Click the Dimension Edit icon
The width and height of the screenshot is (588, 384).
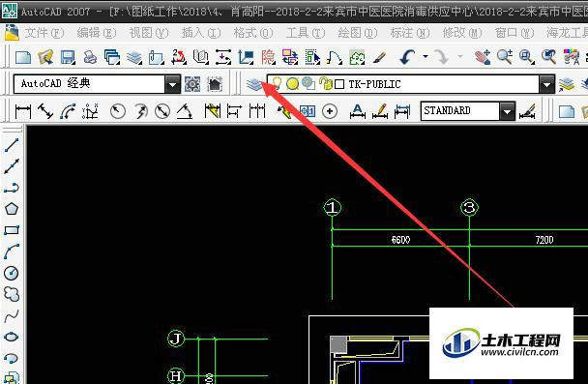(358, 111)
